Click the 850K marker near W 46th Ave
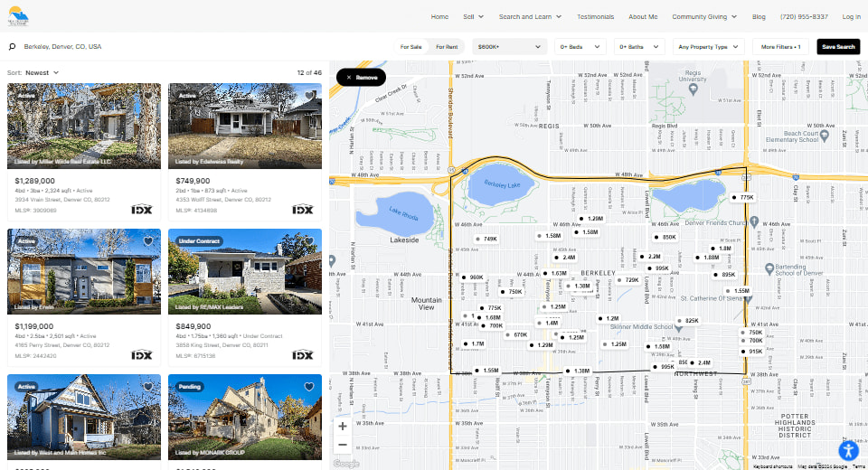 tap(665, 237)
